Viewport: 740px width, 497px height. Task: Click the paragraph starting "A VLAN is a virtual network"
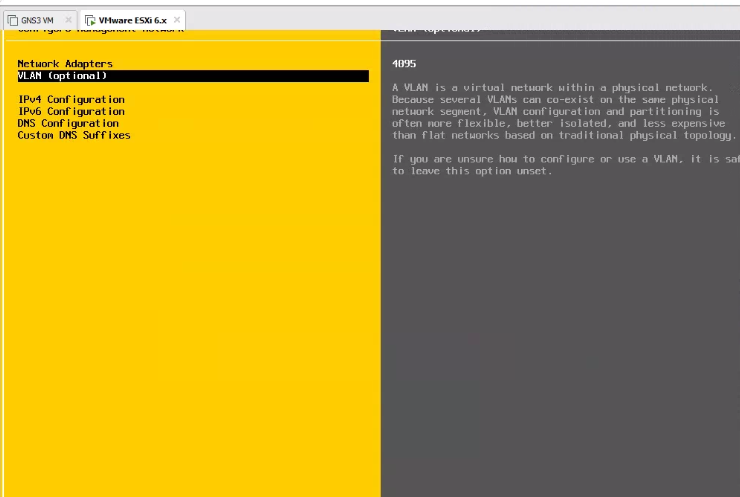564,111
